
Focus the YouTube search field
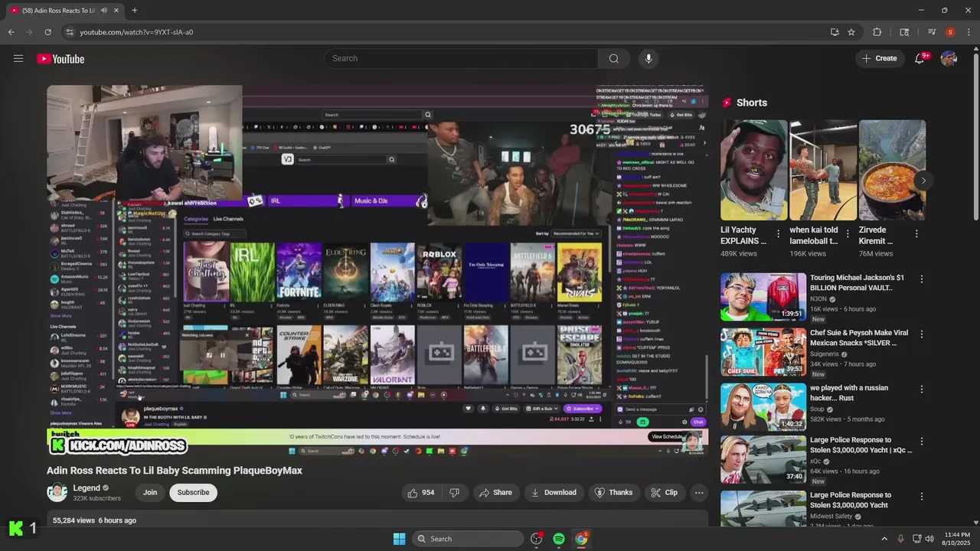(x=463, y=59)
